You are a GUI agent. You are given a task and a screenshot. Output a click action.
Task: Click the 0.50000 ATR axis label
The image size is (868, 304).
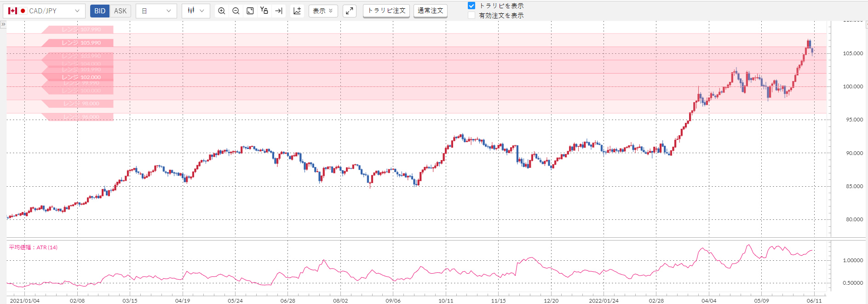click(x=853, y=283)
